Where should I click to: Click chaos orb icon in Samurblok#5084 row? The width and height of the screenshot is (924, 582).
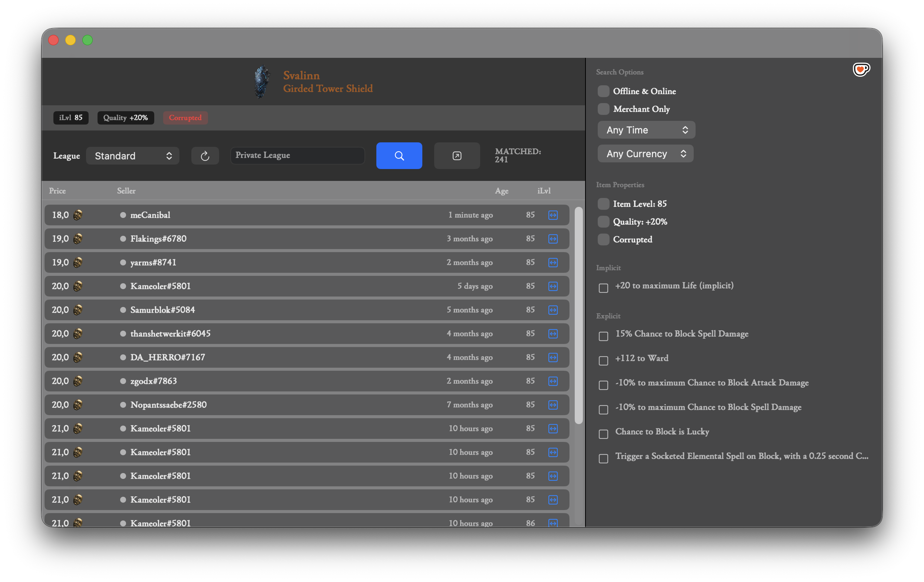78,310
